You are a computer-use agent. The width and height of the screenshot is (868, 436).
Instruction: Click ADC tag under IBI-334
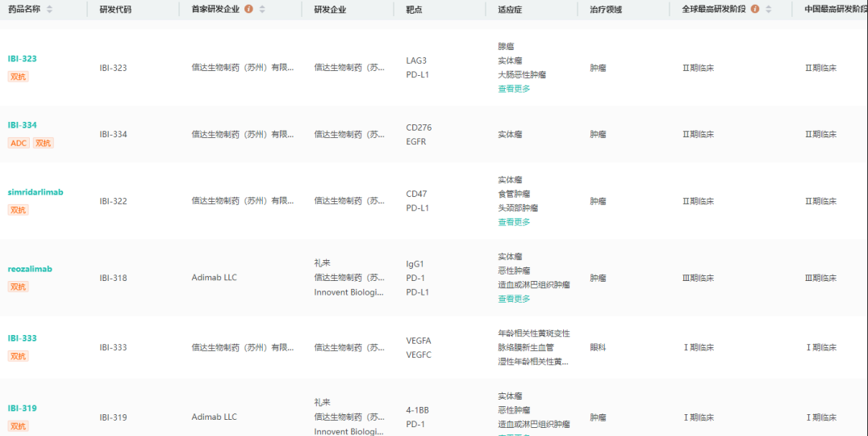point(19,143)
